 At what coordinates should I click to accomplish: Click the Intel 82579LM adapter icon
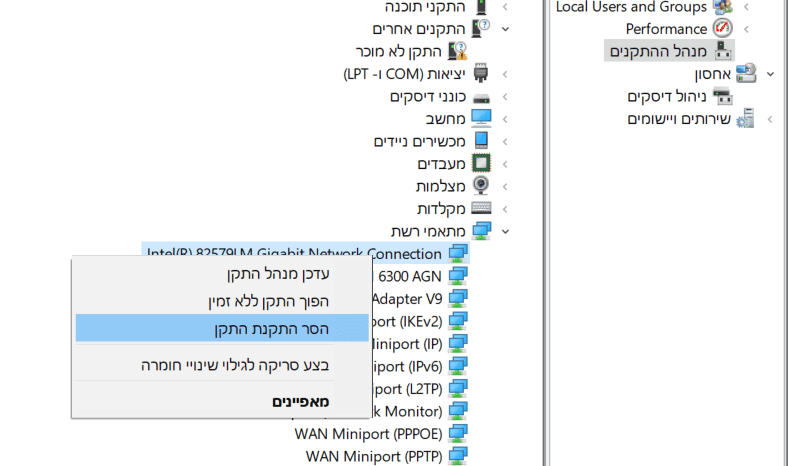458,253
